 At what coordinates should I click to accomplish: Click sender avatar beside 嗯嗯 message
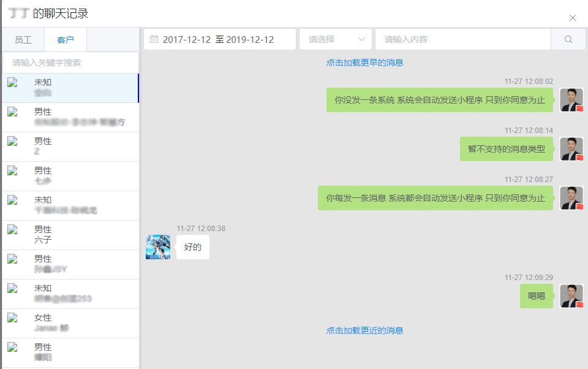pos(571,296)
